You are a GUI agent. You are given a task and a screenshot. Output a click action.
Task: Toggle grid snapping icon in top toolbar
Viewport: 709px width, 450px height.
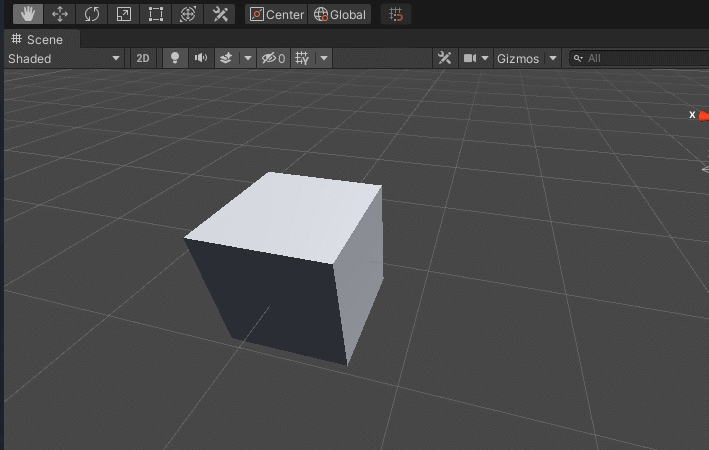click(396, 14)
